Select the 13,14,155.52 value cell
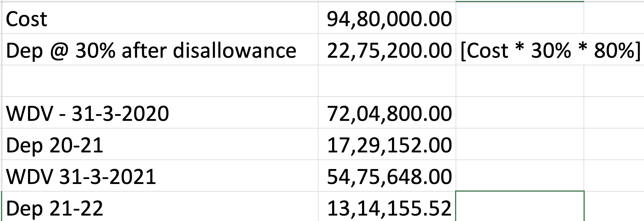Viewport: 644px width, 221px height. pyautogui.click(x=387, y=207)
